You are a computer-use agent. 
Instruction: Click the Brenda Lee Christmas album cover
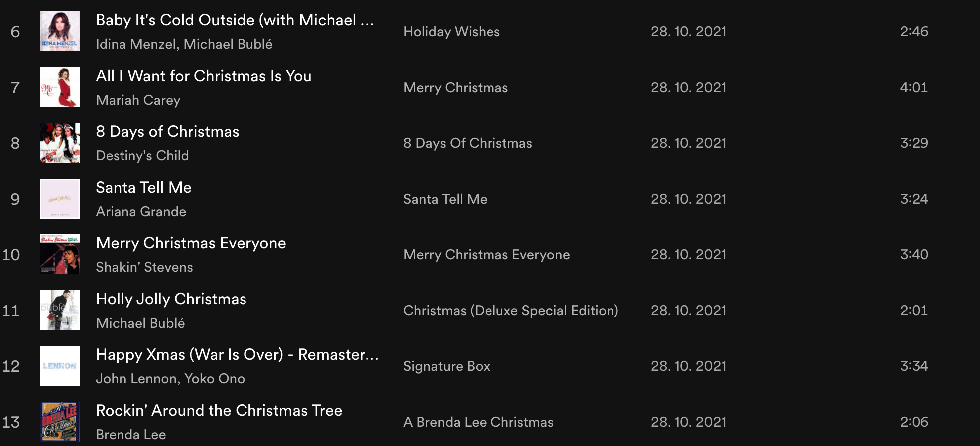pyautogui.click(x=60, y=422)
